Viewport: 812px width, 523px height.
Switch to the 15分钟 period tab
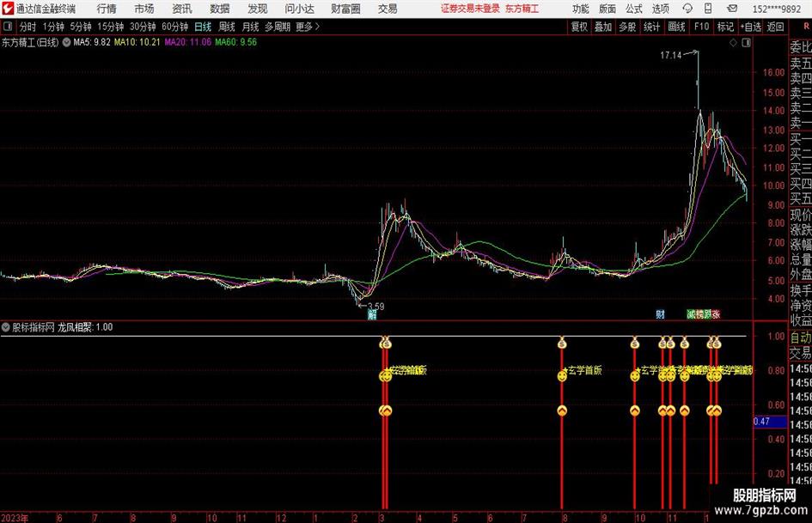point(111,27)
